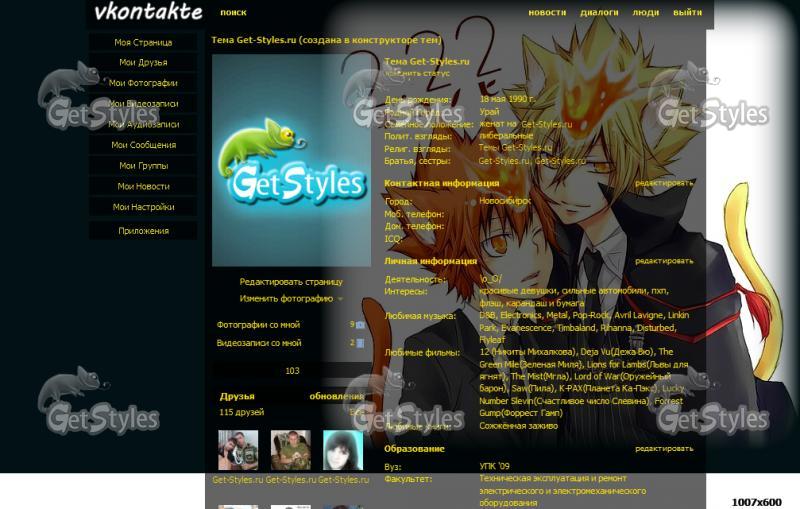Image resolution: width=800 pixels, height=509 pixels.
Task: Open the second friend's avatar thumbnail
Action: tap(290, 450)
